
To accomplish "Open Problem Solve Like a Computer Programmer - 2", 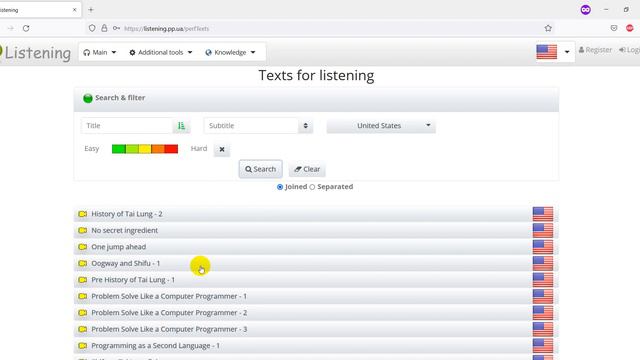I will (x=169, y=313).
